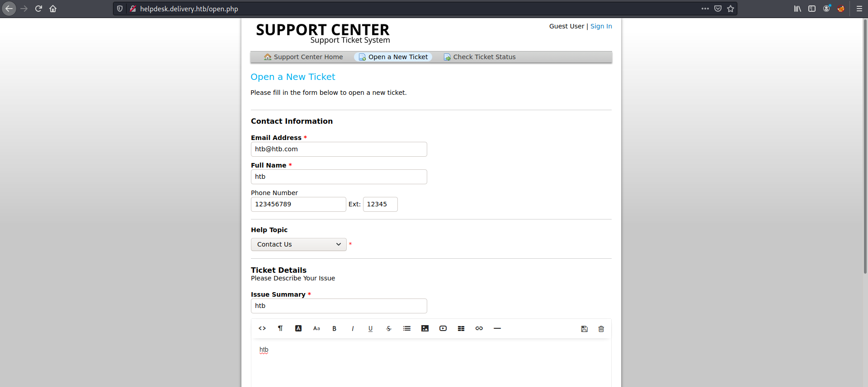Open text color picker in editor
This screenshot has width=868, height=387.
[298, 328]
